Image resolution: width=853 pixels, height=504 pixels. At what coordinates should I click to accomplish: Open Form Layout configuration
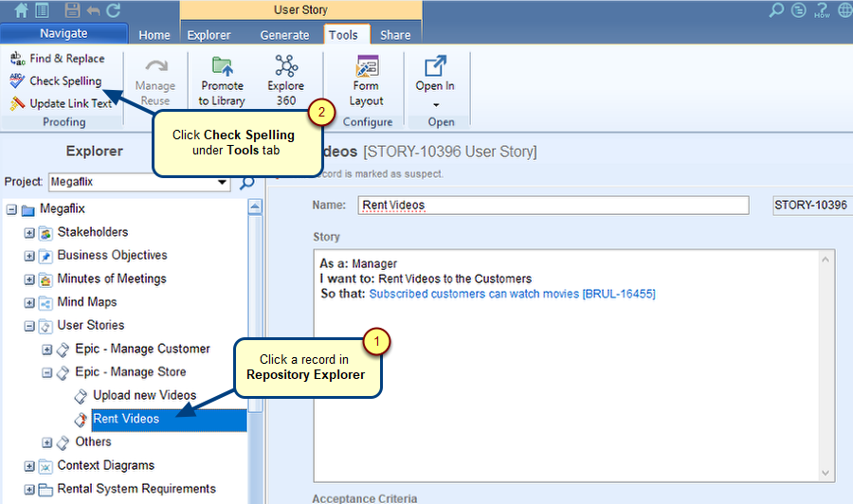(367, 81)
